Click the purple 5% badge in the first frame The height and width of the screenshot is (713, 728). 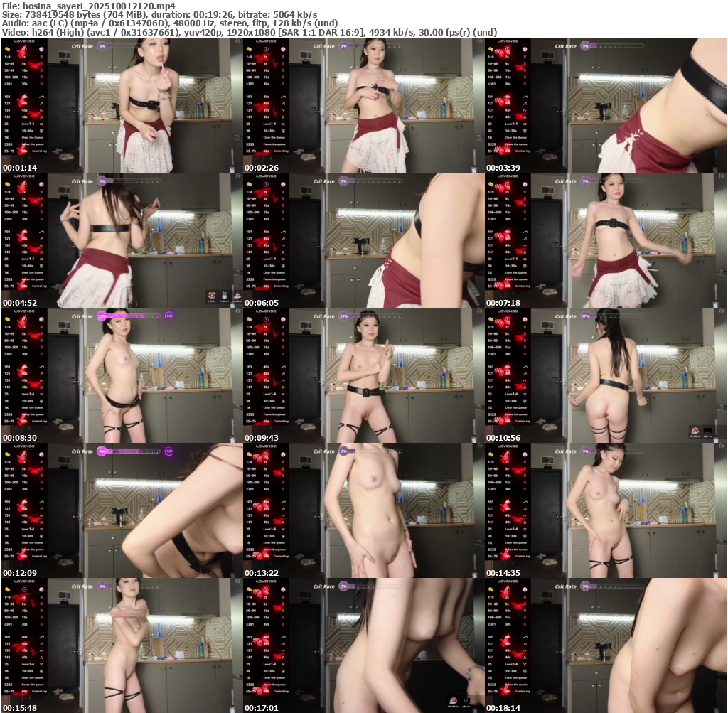pyautogui.click(x=102, y=46)
